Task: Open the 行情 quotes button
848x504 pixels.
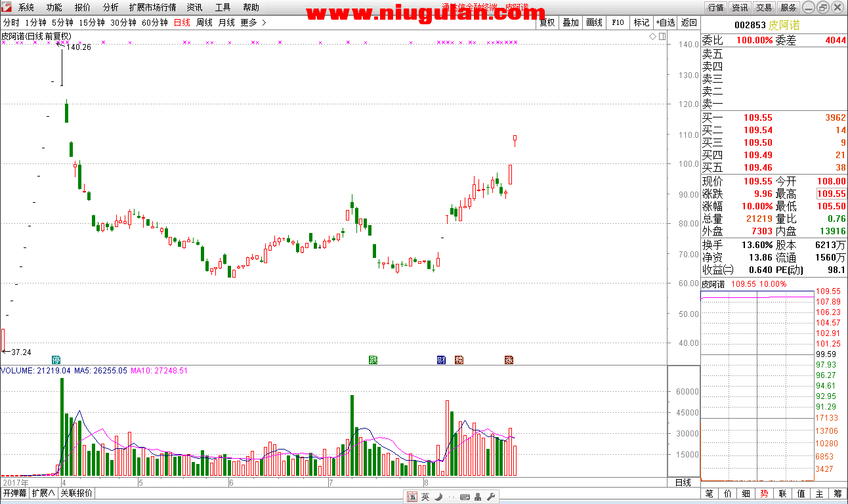Action: click(715, 8)
